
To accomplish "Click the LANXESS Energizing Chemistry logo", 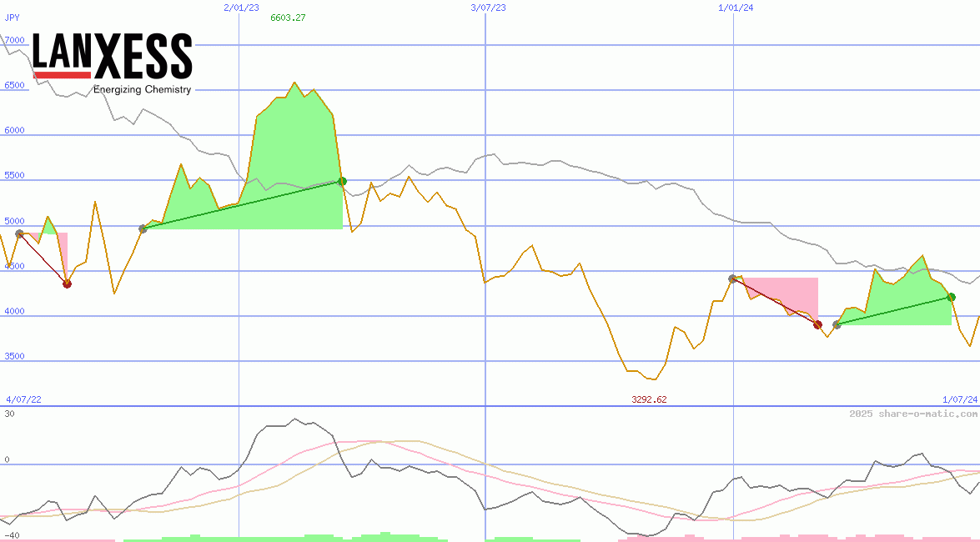I will (113, 63).
